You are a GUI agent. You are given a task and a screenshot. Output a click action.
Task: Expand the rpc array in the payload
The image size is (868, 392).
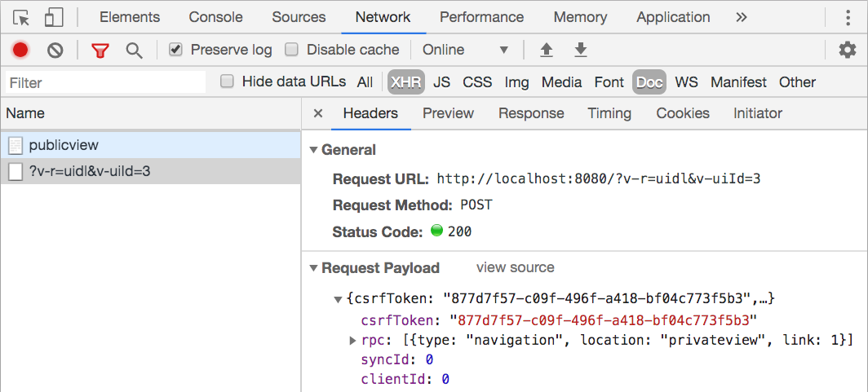[352, 340]
